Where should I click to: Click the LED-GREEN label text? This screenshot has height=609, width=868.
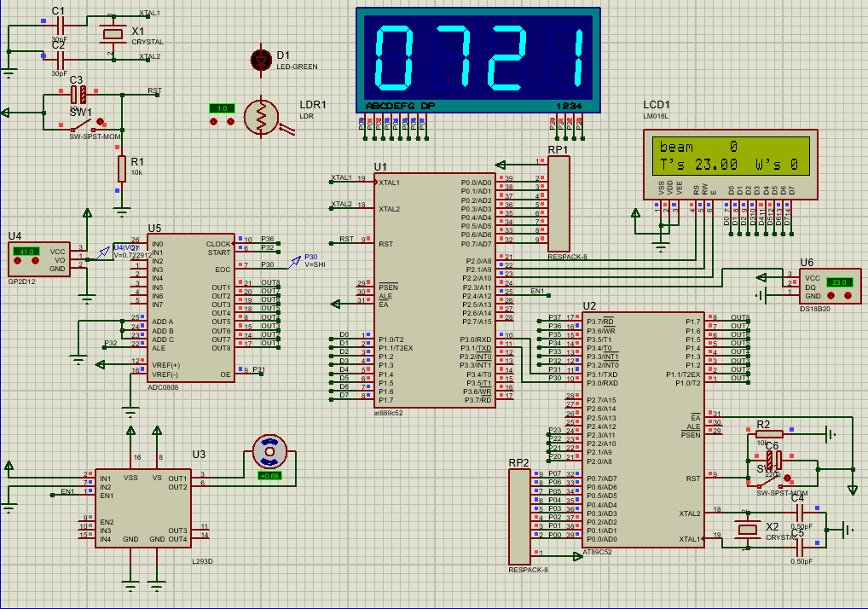point(298,67)
